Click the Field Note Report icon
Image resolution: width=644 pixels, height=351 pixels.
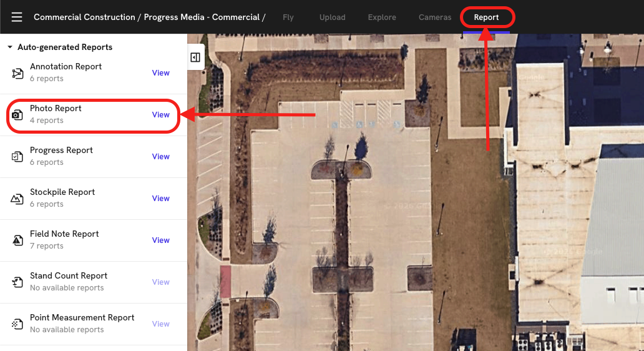pyautogui.click(x=17, y=240)
